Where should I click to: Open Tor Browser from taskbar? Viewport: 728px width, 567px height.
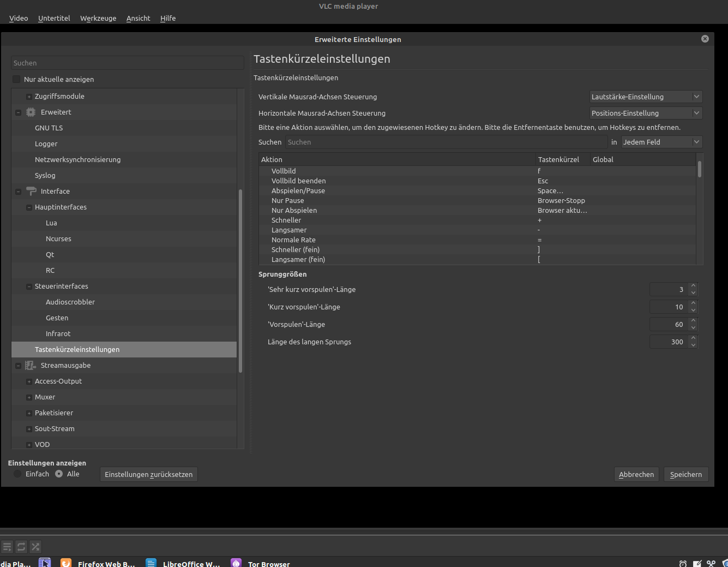pos(260,564)
